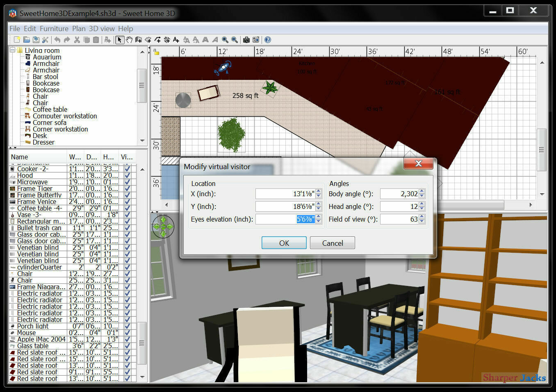Toggle visible checkbox for Frame Tiger
The image size is (556, 392).
128,188
